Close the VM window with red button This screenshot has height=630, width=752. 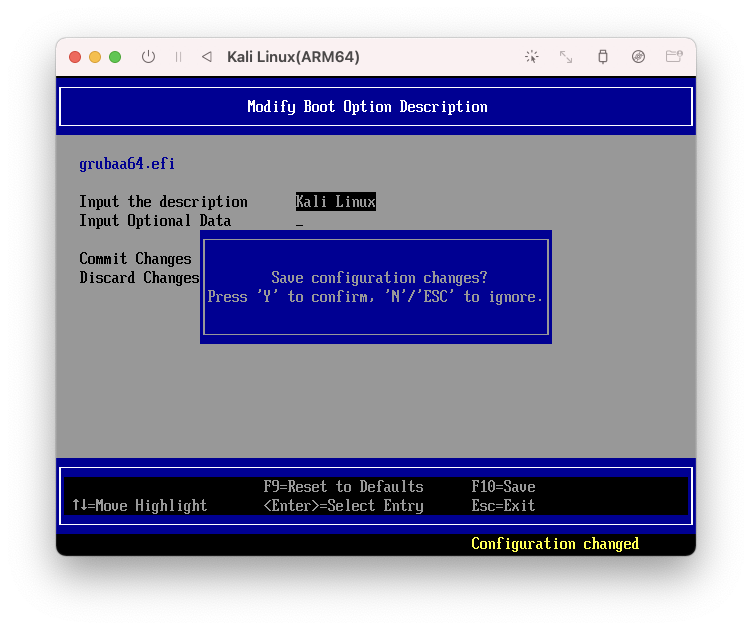tap(75, 57)
